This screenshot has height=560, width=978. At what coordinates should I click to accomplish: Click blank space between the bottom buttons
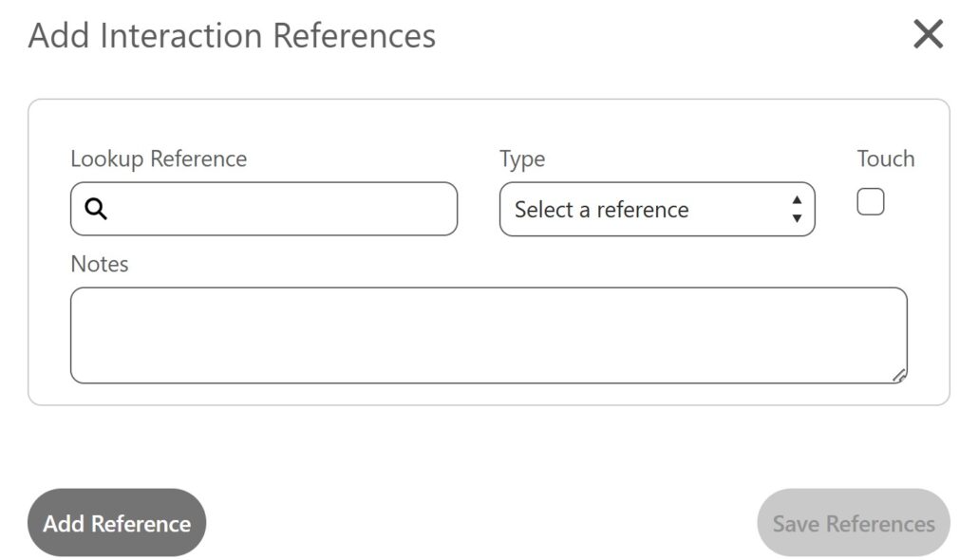point(481,523)
